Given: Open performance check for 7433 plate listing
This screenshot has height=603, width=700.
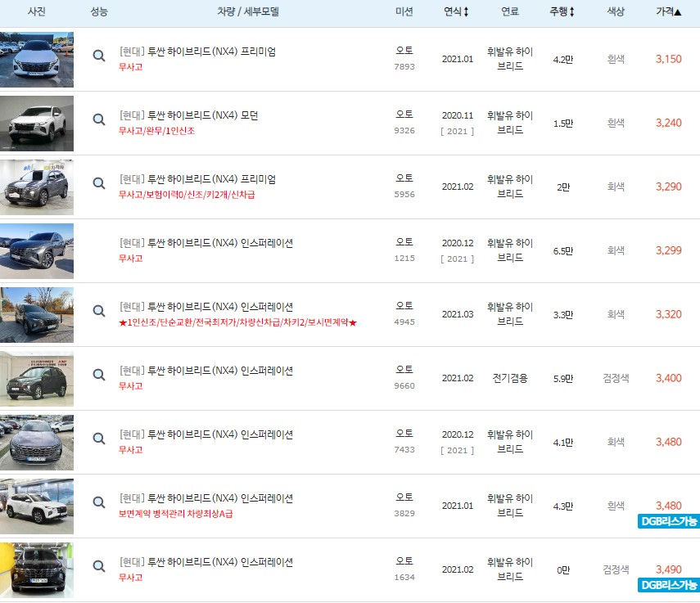Looking at the screenshot, I should click(99, 439).
